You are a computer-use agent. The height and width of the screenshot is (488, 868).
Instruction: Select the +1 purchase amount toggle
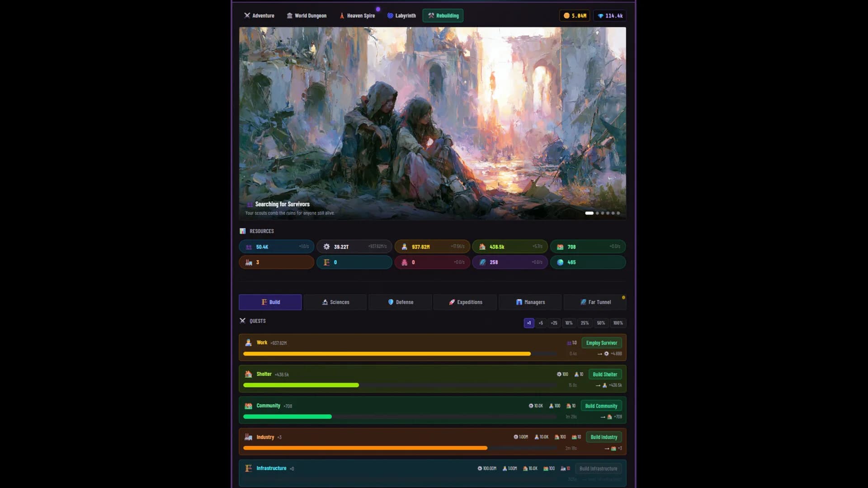pos(529,323)
